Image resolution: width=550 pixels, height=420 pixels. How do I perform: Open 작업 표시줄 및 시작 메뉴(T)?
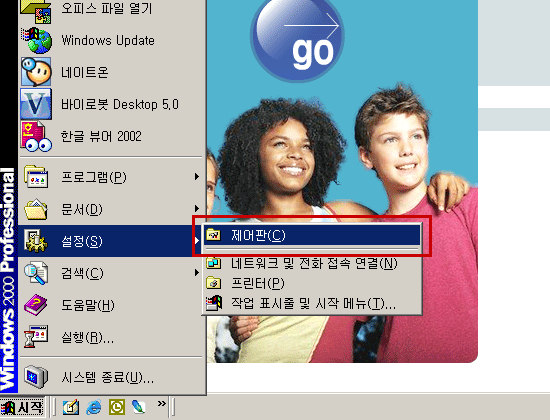click(312, 303)
